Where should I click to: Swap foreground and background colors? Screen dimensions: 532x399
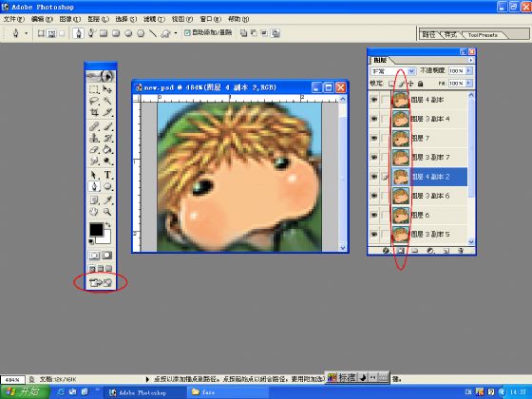pyautogui.click(x=108, y=225)
